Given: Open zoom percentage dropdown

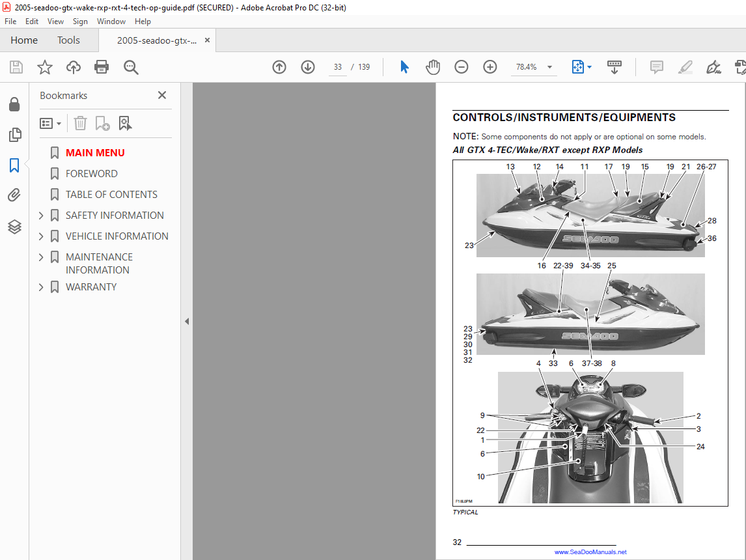Looking at the screenshot, I should 549,67.
